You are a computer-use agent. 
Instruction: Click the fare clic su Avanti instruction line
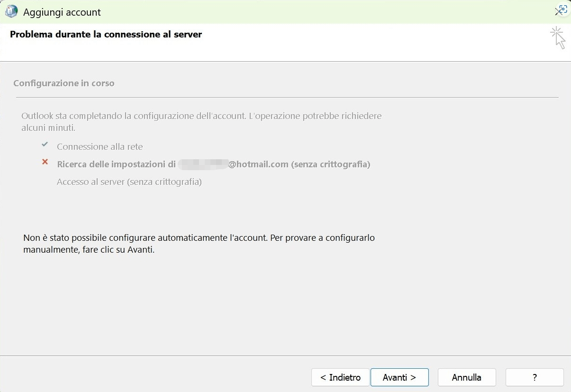pyautogui.click(x=89, y=249)
